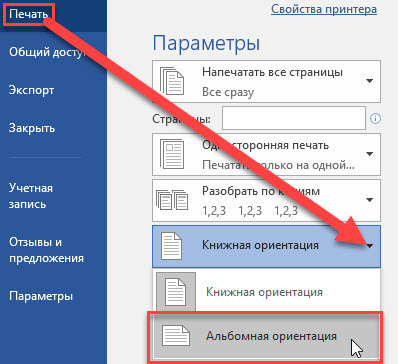398x364 pixels.
Task: Focus the Страницы input field
Action: (x=294, y=118)
